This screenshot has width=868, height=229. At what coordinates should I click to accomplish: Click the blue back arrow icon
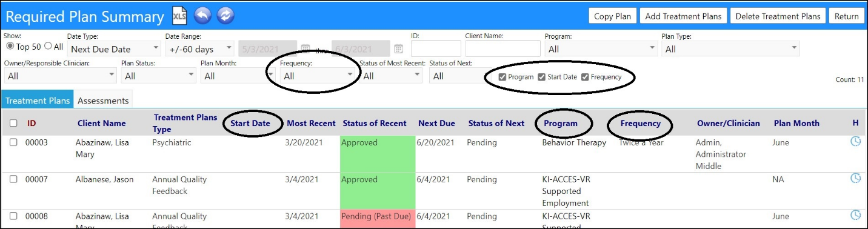pyautogui.click(x=203, y=16)
